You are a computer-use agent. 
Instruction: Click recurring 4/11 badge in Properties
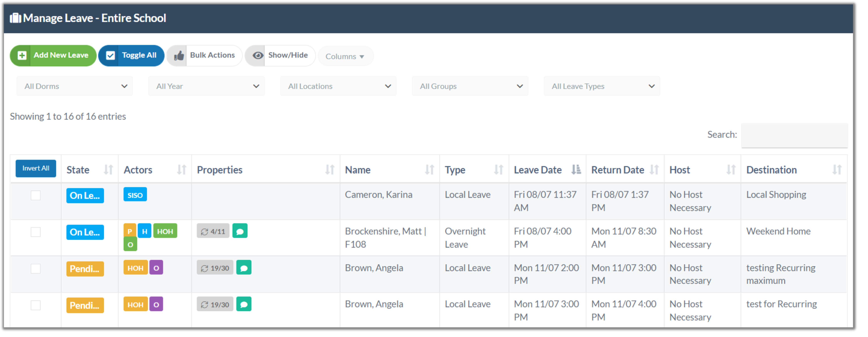click(x=213, y=231)
